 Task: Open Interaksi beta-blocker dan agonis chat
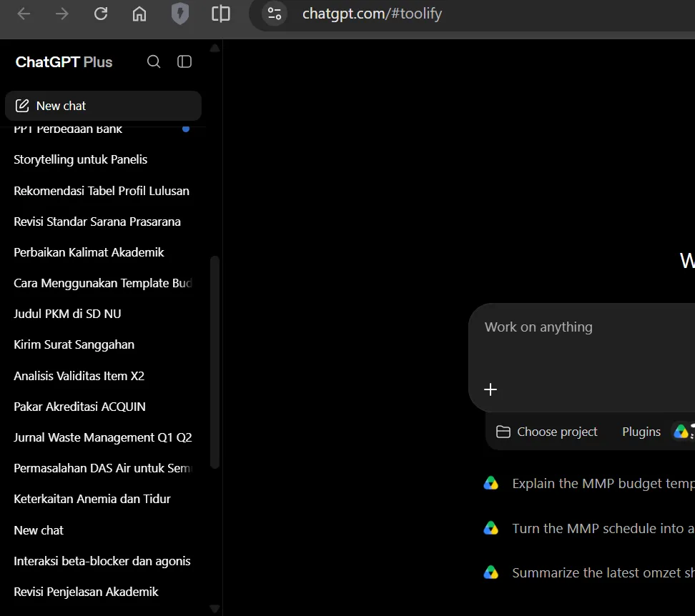pos(103,561)
